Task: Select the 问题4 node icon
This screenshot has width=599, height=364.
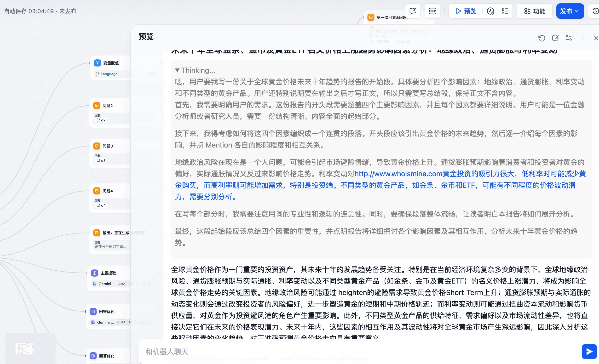Action: (97, 191)
